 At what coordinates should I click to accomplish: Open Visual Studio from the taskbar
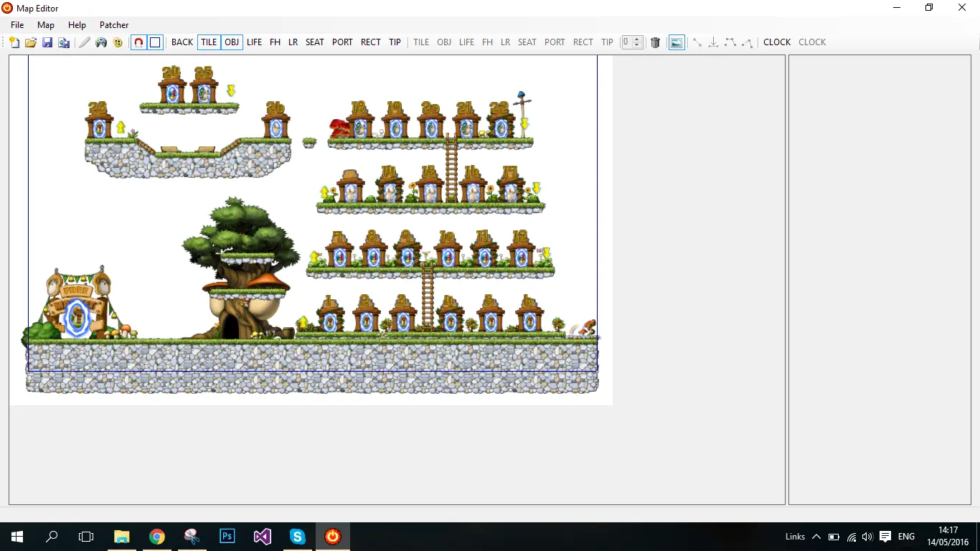coord(263,537)
